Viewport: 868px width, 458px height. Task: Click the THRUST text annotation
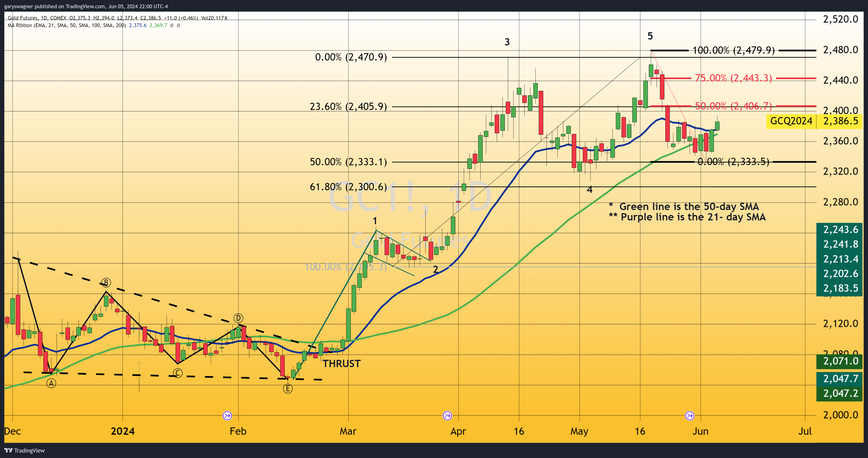[x=341, y=364]
